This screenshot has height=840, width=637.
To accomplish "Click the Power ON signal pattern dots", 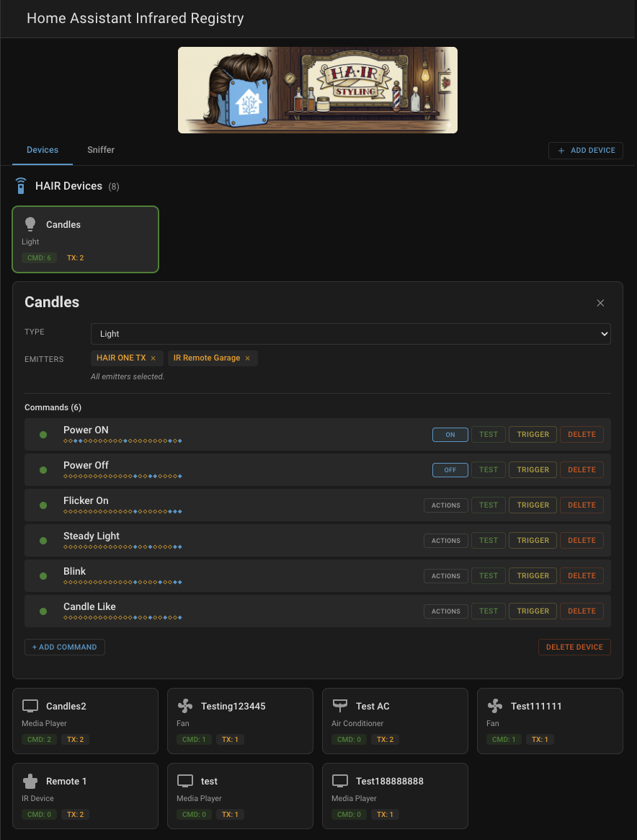I will (x=122, y=441).
